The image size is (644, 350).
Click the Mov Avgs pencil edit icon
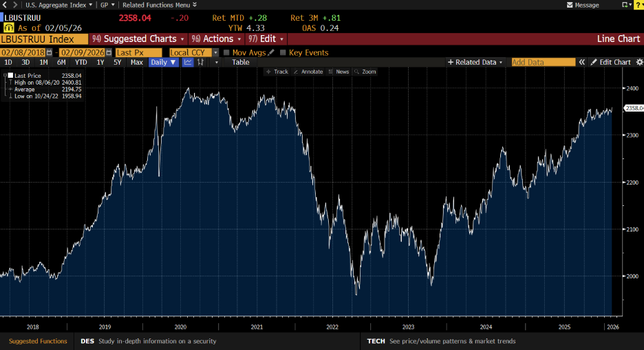(271, 52)
